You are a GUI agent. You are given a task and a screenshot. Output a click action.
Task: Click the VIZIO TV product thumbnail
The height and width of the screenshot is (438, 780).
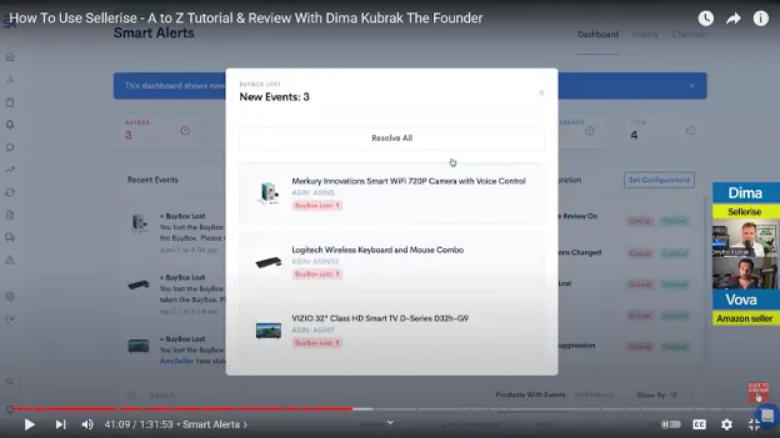pyautogui.click(x=269, y=330)
